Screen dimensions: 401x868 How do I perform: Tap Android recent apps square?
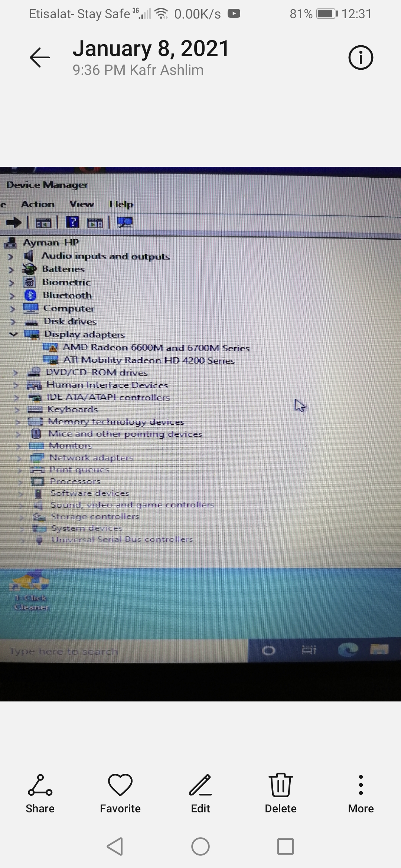point(286,846)
